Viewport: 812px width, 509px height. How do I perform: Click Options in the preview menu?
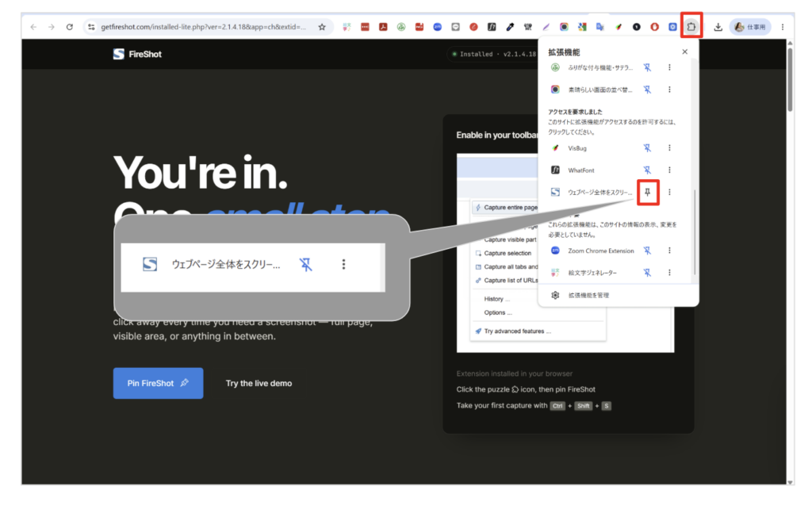pos(498,312)
